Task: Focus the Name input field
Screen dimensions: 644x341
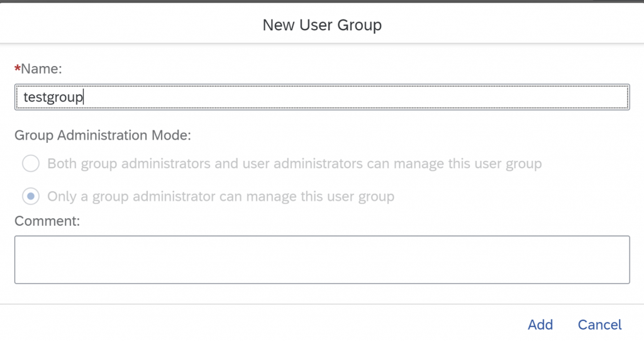Action: pos(322,97)
